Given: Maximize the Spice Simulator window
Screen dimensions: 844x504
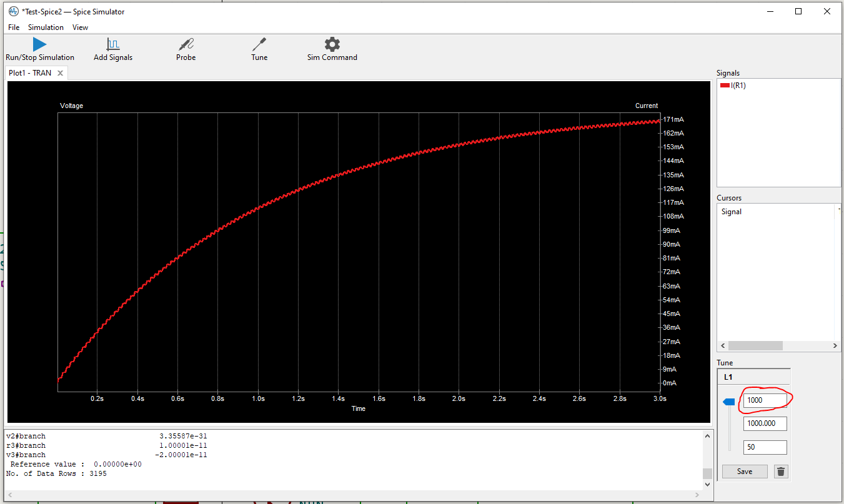Looking at the screenshot, I should pyautogui.click(x=798, y=11).
